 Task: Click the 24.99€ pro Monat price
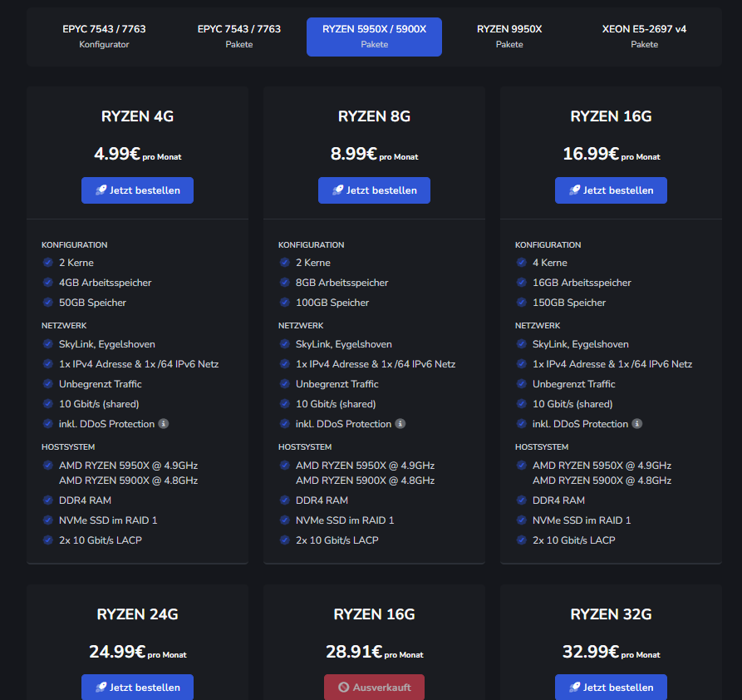point(137,652)
